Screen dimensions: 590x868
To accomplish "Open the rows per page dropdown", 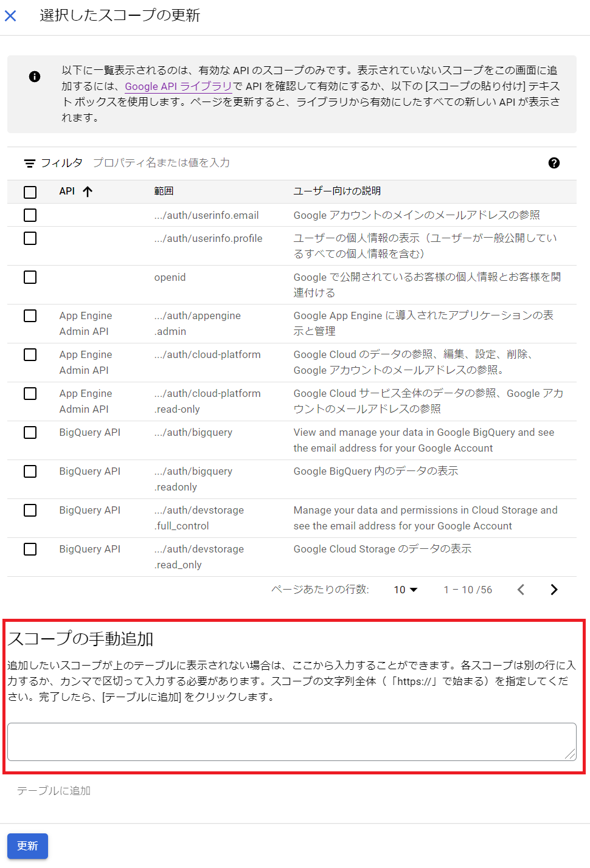I will [406, 590].
